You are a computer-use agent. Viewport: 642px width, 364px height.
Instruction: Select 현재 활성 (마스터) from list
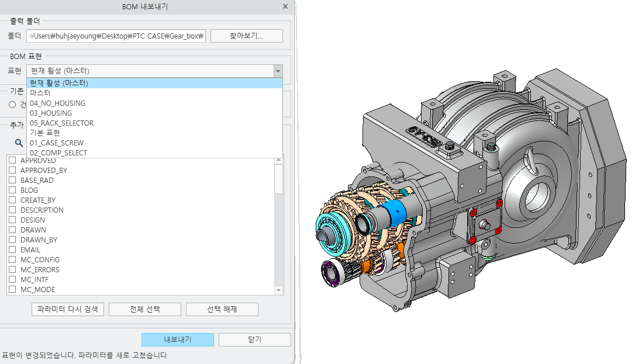(155, 83)
